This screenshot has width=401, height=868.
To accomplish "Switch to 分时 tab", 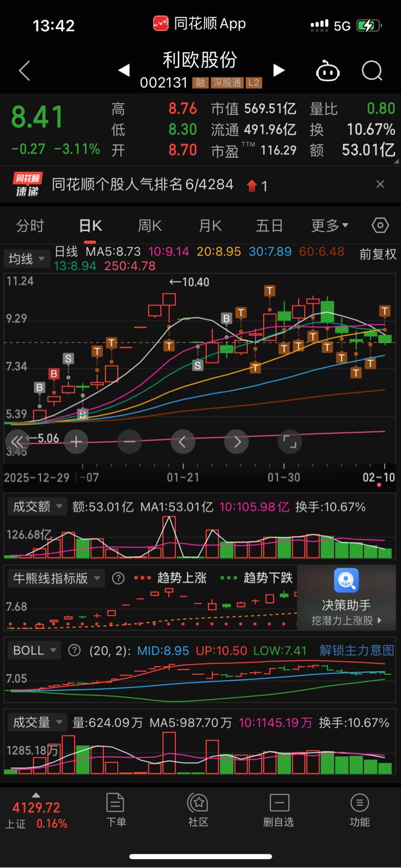I will click(30, 226).
